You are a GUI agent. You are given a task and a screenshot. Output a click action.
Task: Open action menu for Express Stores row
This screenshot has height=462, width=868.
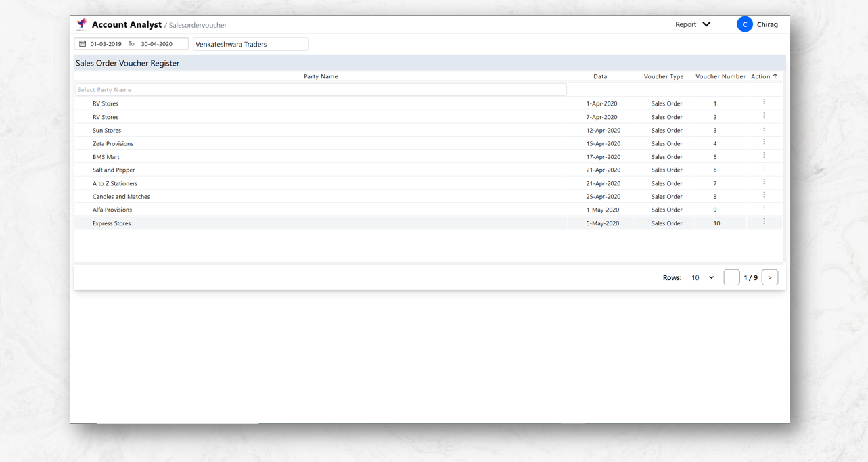click(764, 222)
